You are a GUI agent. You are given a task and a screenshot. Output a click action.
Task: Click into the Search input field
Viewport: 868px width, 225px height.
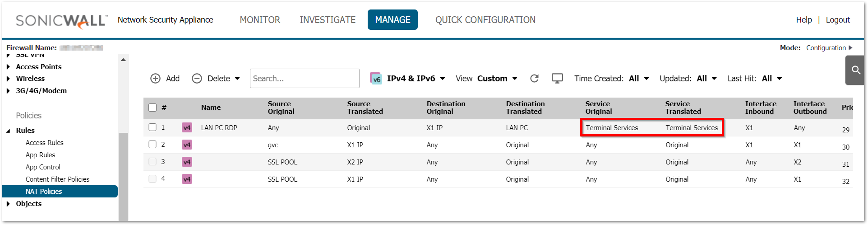(305, 79)
